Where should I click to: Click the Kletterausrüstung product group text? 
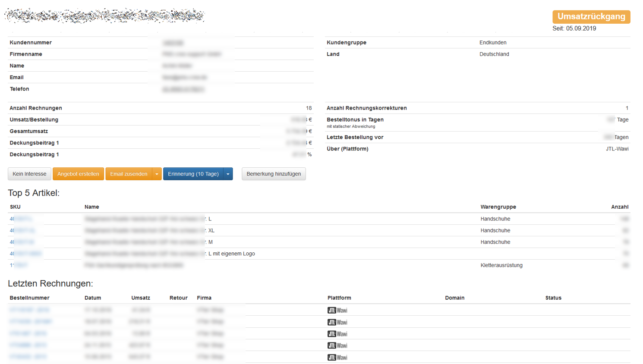[501, 266]
